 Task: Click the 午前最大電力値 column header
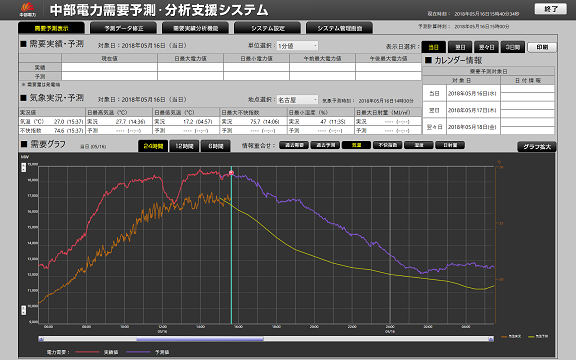323,58
